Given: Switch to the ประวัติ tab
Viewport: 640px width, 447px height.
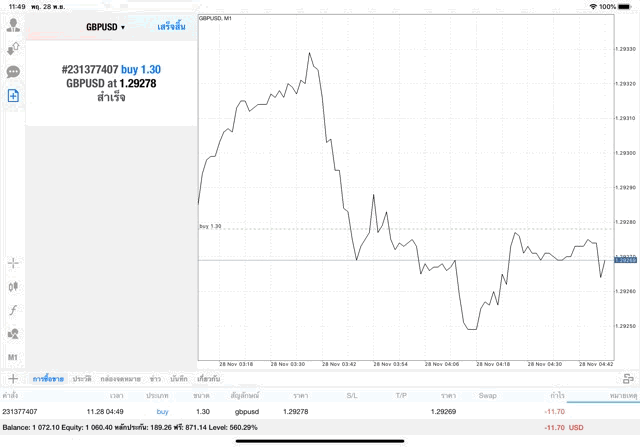Looking at the screenshot, I should click(x=82, y=379).
